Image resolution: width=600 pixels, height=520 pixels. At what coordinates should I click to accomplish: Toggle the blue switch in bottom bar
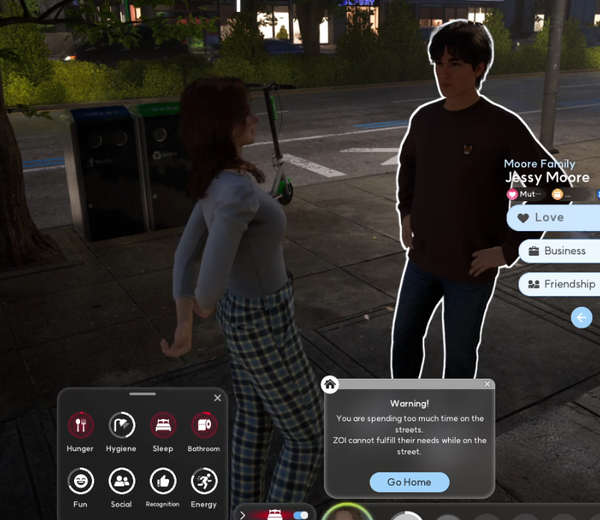(300, 515)
